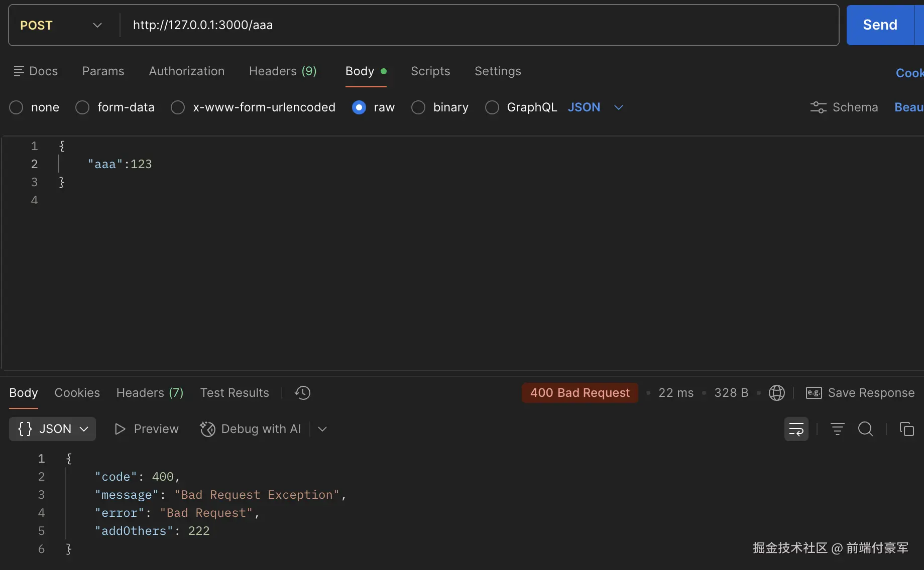Open the response history clock icon

(302, 393)
